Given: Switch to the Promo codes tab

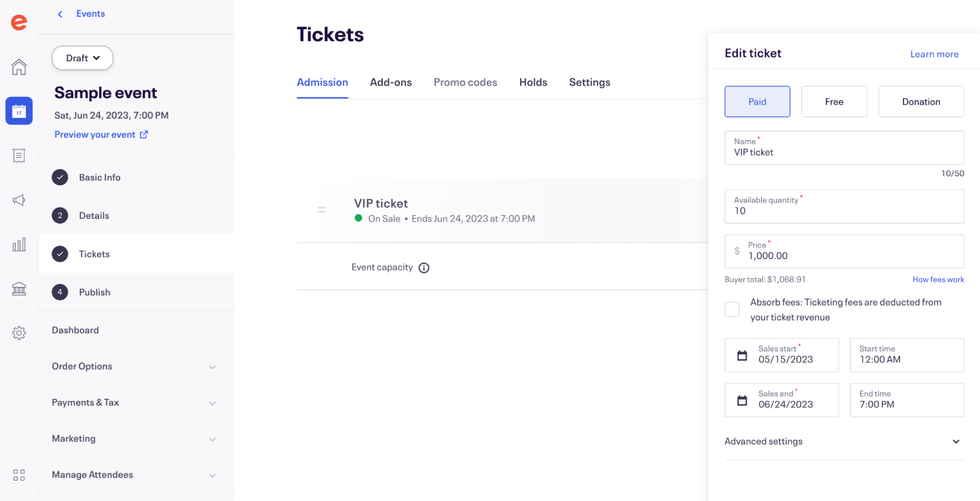Looking at the screenshot, I should pos(465,82).
